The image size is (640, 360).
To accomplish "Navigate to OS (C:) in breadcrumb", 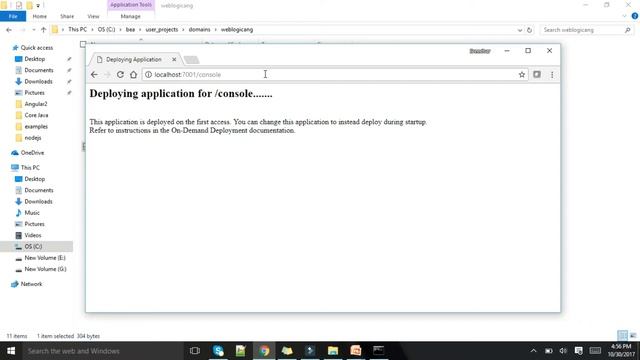I will (106, 30).
